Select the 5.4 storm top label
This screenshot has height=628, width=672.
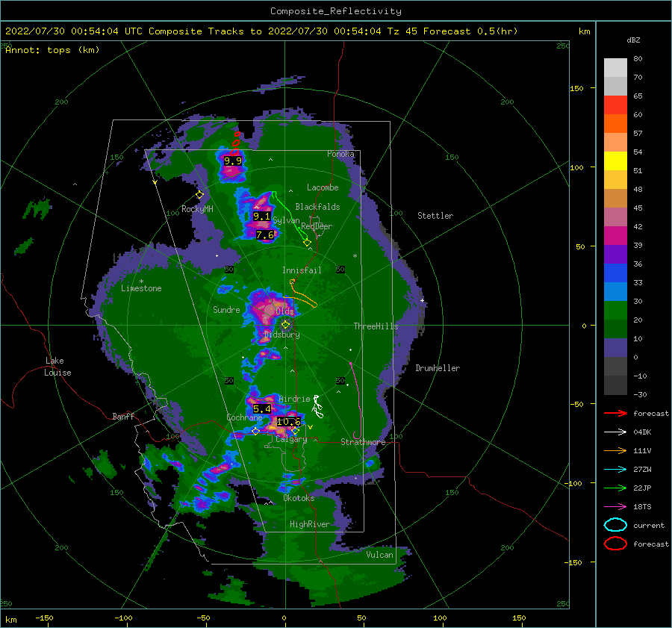tap(262, 409)
